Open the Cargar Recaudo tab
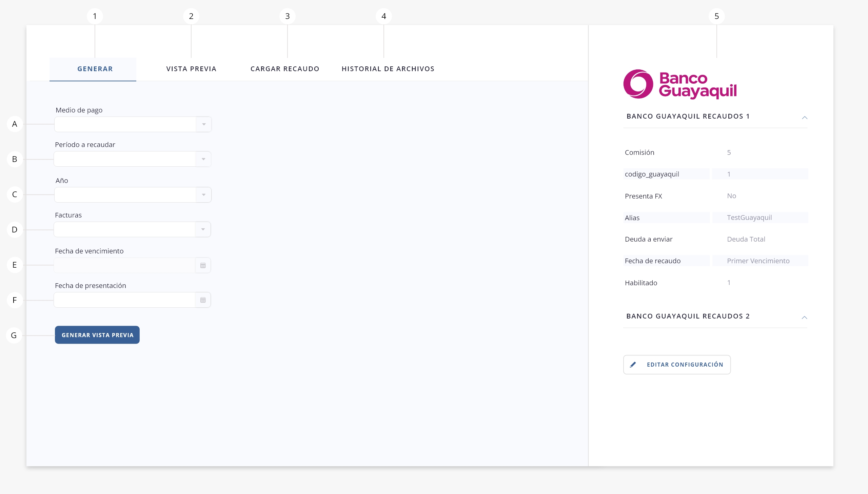This screenshot has height=494, width=868. pyautogui.click(x=284, y=69)
